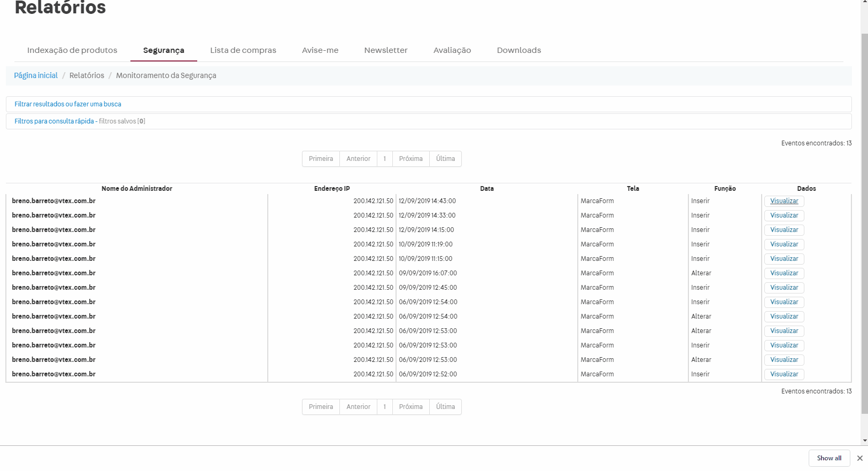Click the bottom Anterior pagination button
Viewport: 868px width, 471px height.
(358, 407)
